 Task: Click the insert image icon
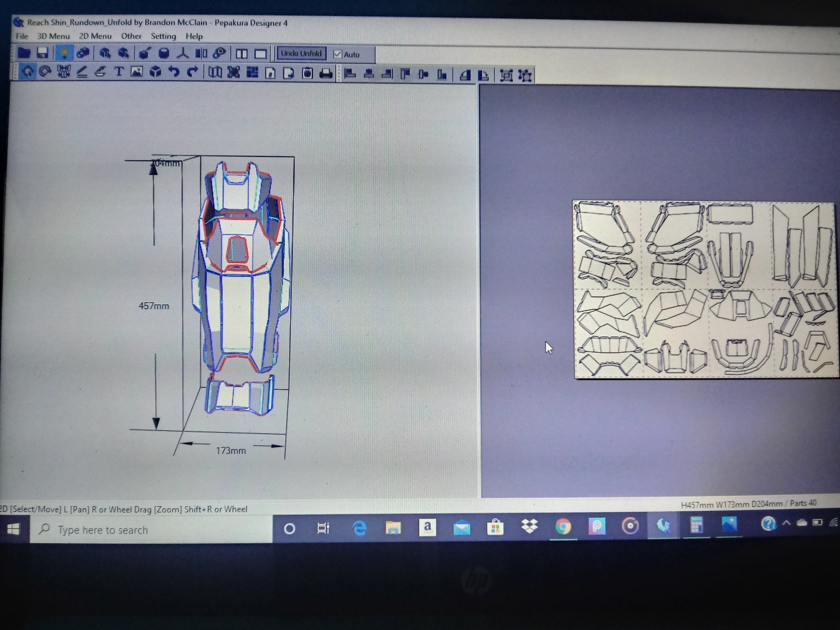[137, 72]
